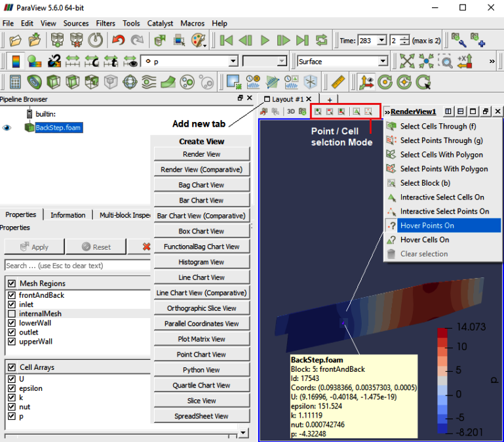The height and width of the screenshot is (442, 504).
Task: Click the Save Data toolbar icon
Action: pyautogui.click(x=34, y=40)
